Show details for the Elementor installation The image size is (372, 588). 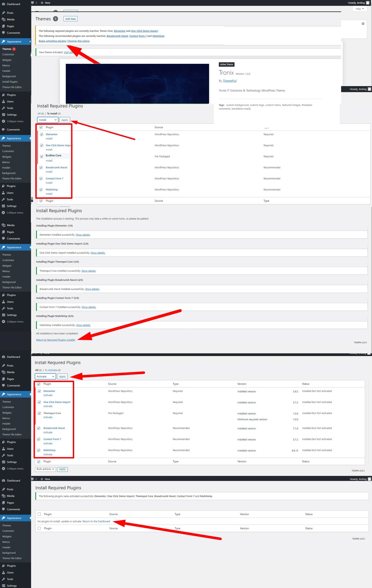(x=83, y=235)
